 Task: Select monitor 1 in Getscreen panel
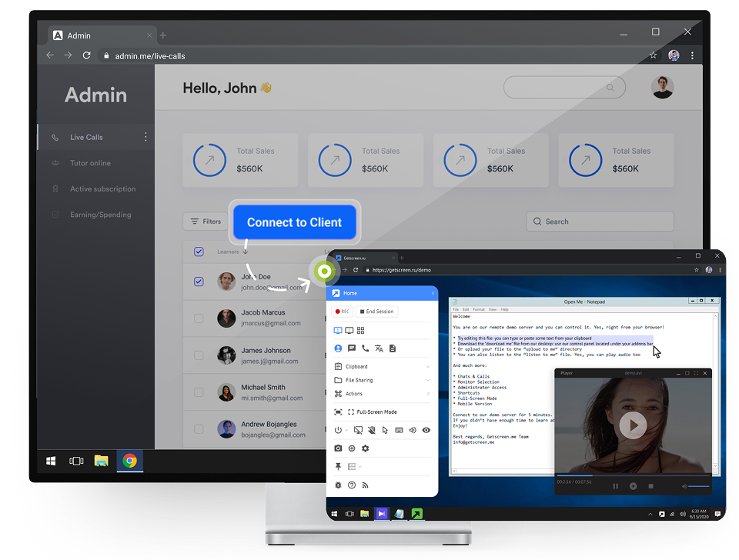click(338, 330)
